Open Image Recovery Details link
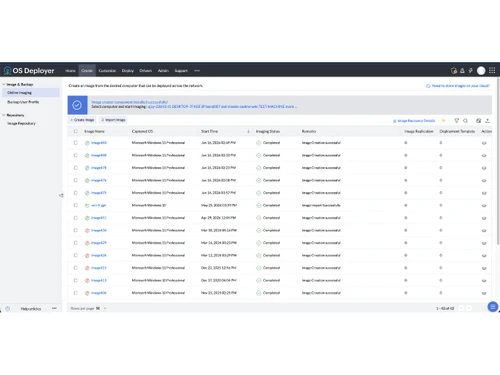 pos(414,121)
